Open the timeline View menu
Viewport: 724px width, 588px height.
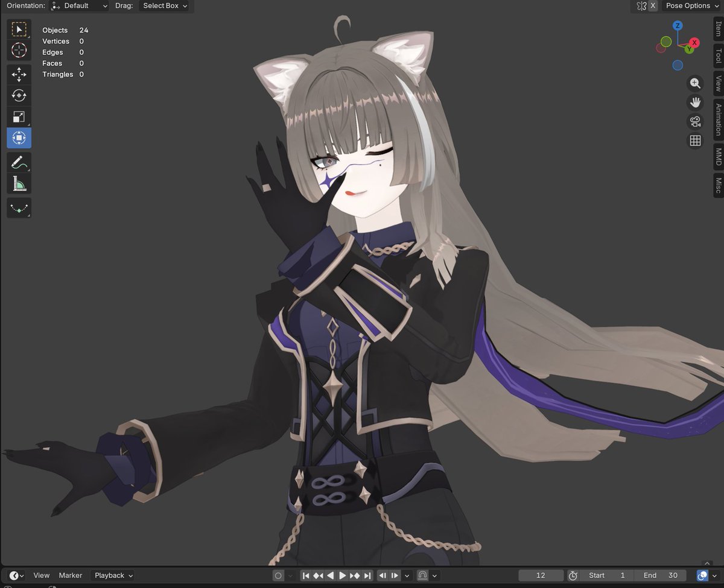pyautogui.click(x=41, y=575)
